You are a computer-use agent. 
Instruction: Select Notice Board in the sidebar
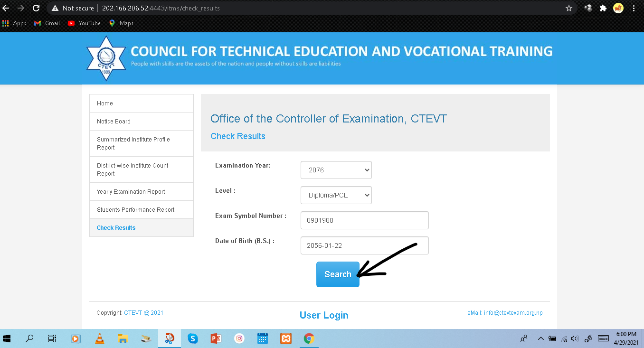click(114, 121)
